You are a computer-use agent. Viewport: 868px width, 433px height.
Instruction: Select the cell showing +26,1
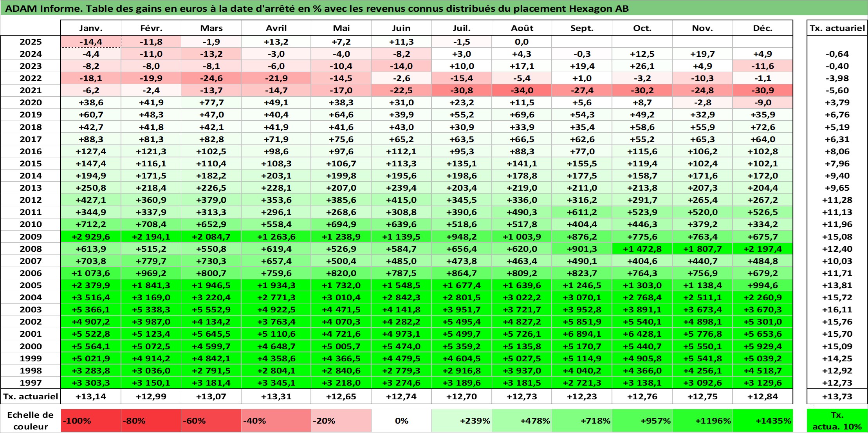click(642, 66)
